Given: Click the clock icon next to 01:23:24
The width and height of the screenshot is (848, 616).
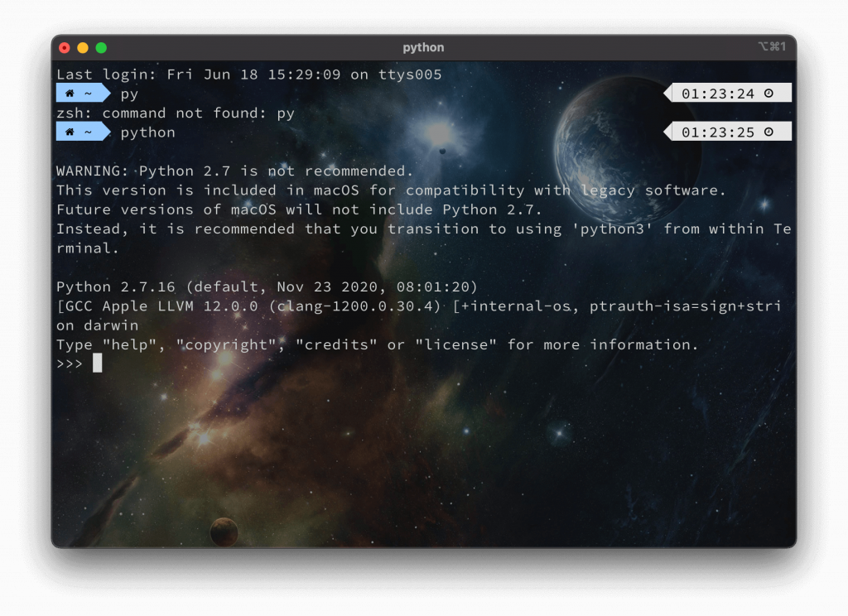Looking at the screenshot, I should click(768, 93).
